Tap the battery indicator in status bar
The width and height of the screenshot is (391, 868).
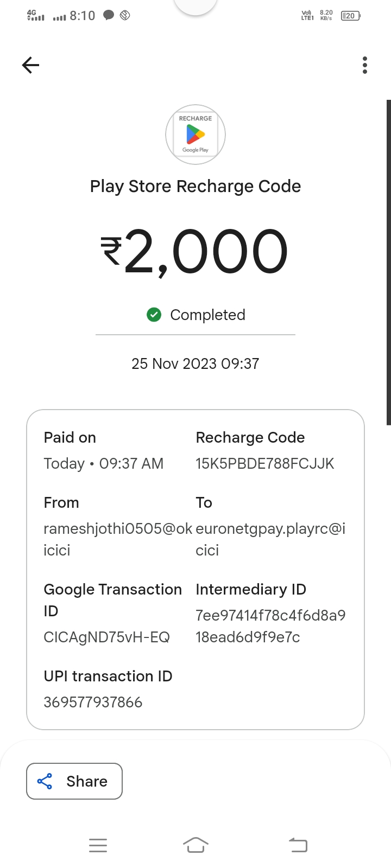pyautogui.click(x=350, y=16)
